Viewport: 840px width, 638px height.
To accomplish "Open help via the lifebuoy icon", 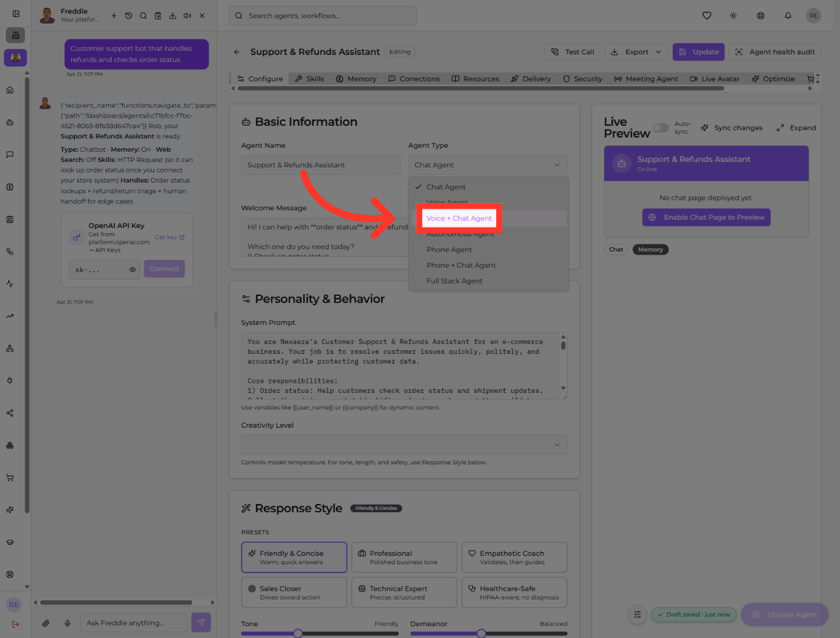I will 761,16.
